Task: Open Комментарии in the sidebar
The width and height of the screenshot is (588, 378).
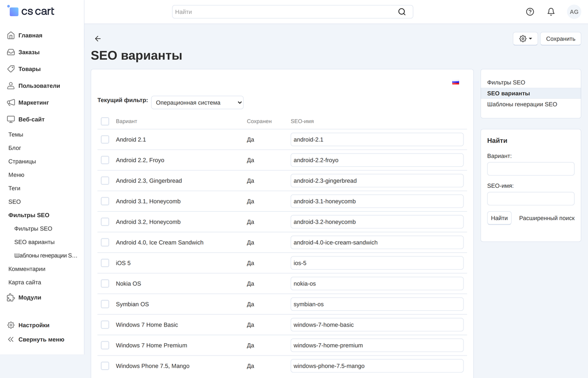Action: [x=27, y=269]
